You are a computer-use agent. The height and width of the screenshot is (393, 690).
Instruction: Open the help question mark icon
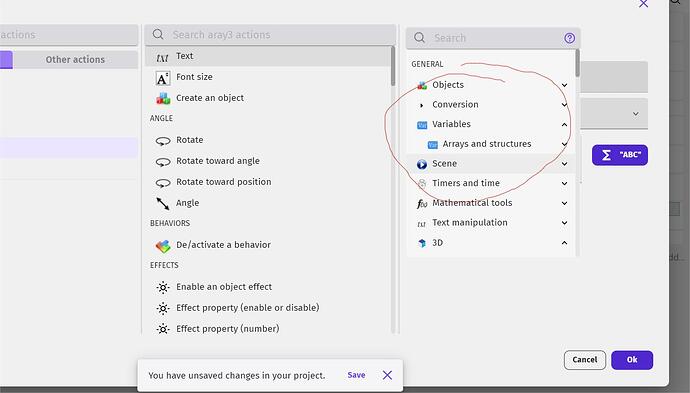pos(569,38)
